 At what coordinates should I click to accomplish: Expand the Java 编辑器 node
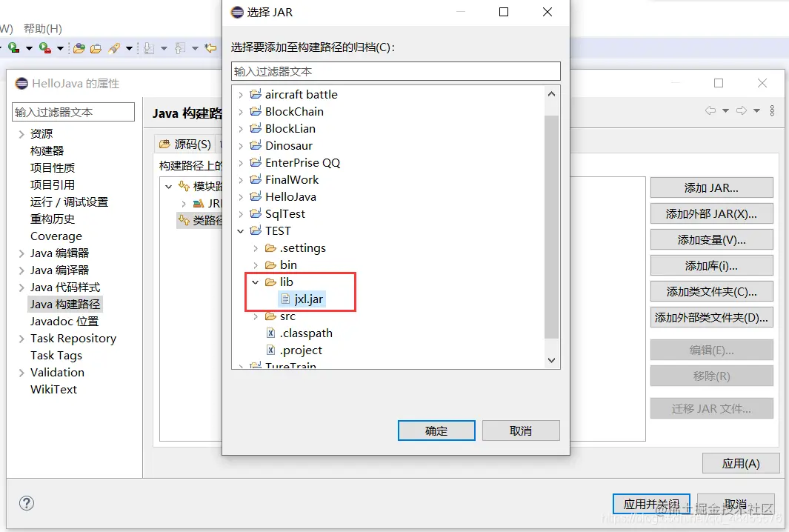click(x=21, y=253)
